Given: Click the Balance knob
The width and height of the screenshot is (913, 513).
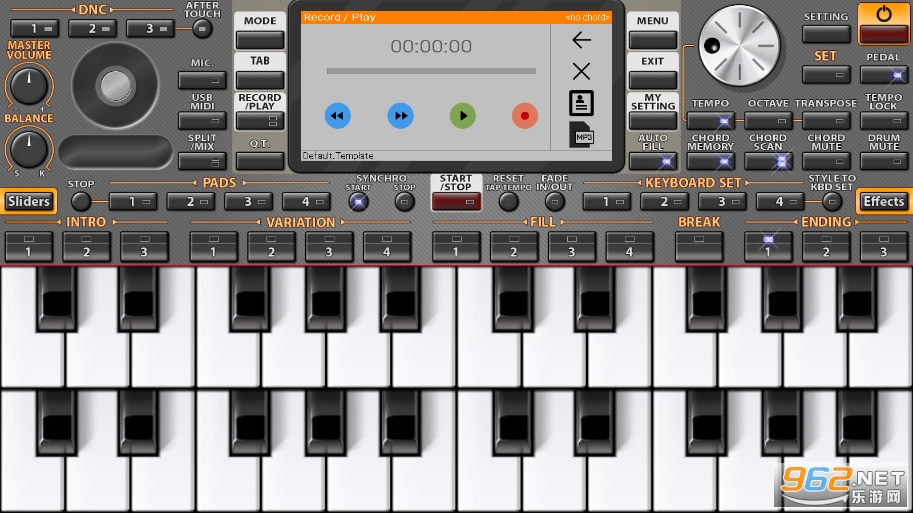Looking at the screenshot, I should (x=29, y=148).
